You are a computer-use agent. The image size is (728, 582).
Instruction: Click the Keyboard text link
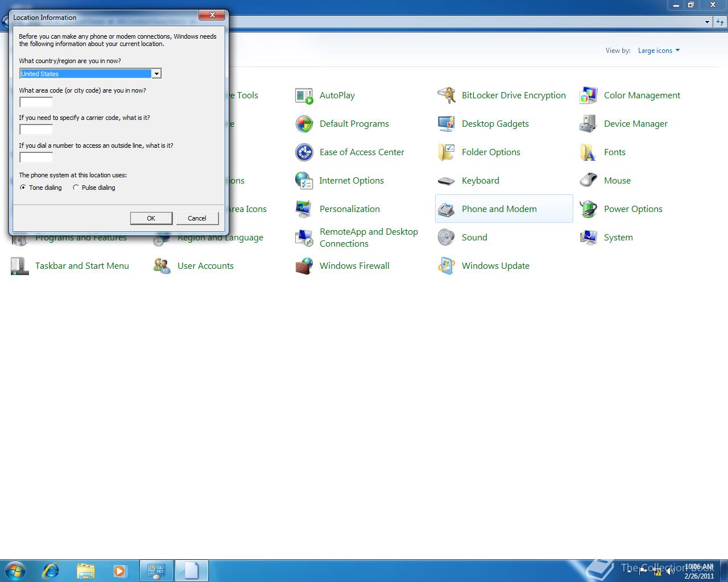coord(481,181)
